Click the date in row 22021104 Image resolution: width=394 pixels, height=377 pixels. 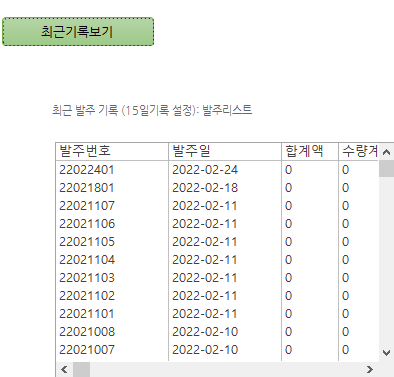pyautogui.click(x=204, y=260)
